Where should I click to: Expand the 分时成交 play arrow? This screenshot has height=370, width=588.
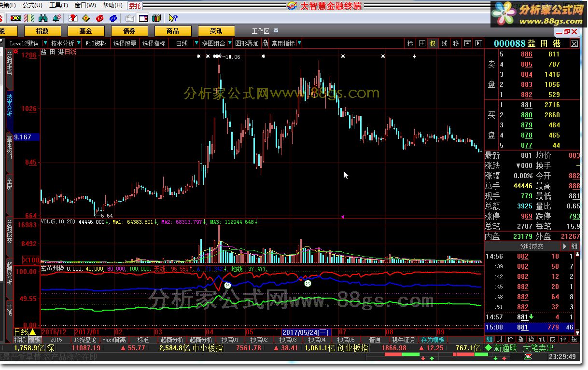[564, 246]
